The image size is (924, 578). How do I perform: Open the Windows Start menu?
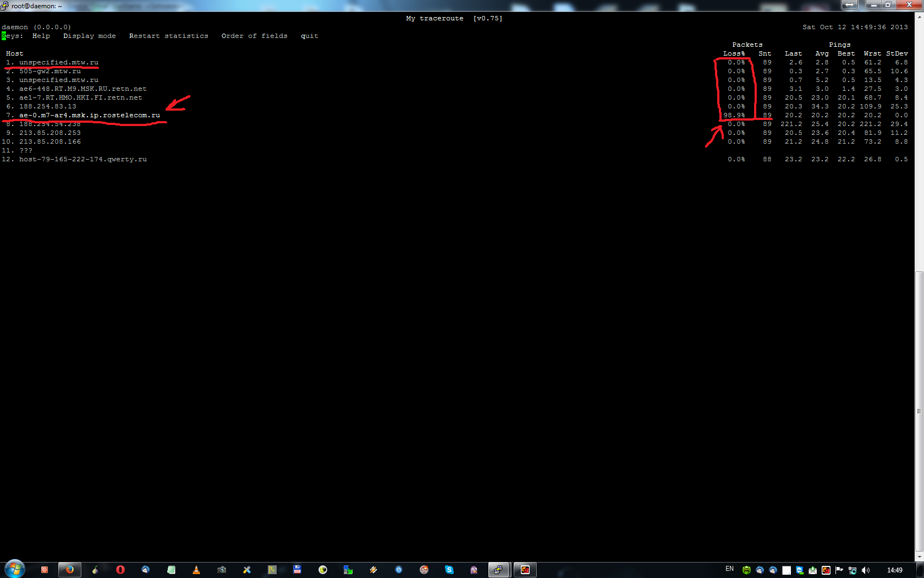(x=15, y=569)
